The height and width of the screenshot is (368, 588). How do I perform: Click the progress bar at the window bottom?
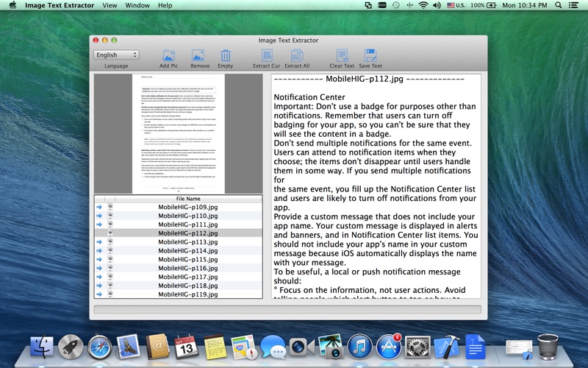[287, 309]
